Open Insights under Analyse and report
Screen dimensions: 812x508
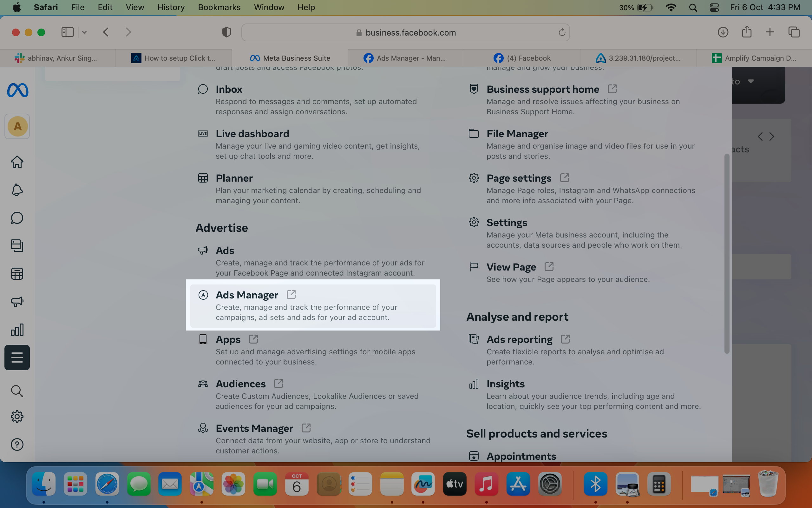point(584,394)
